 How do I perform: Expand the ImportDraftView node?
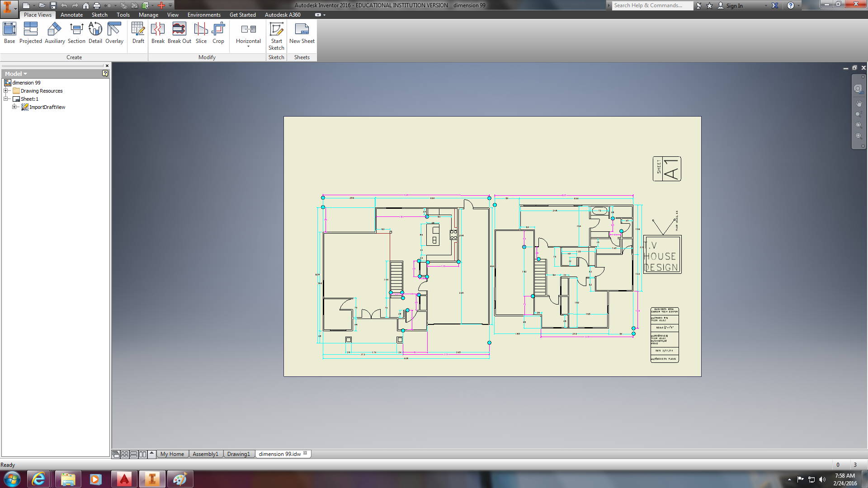(x=14, y=107)
